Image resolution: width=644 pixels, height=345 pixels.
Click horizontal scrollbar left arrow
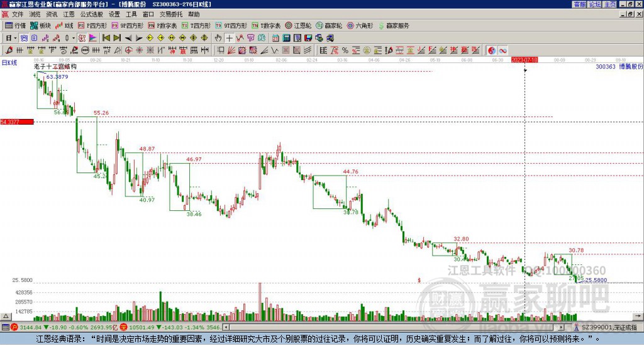tap(226, 327)
